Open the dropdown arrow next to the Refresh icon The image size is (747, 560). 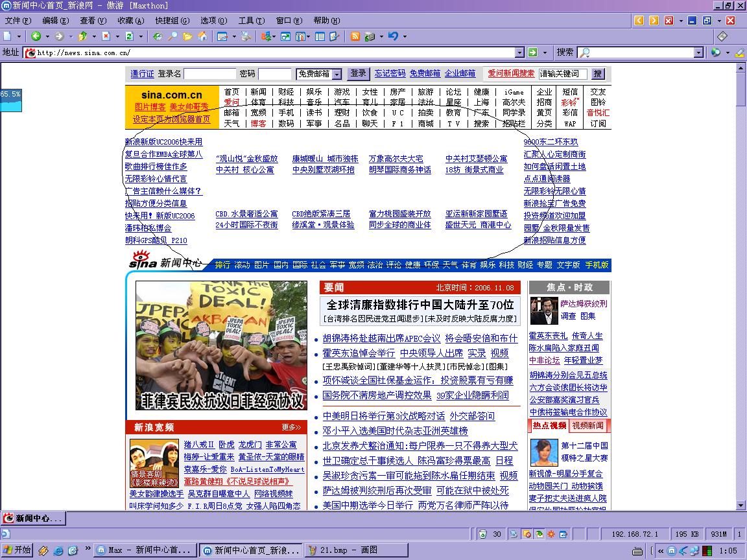(141, 37)
